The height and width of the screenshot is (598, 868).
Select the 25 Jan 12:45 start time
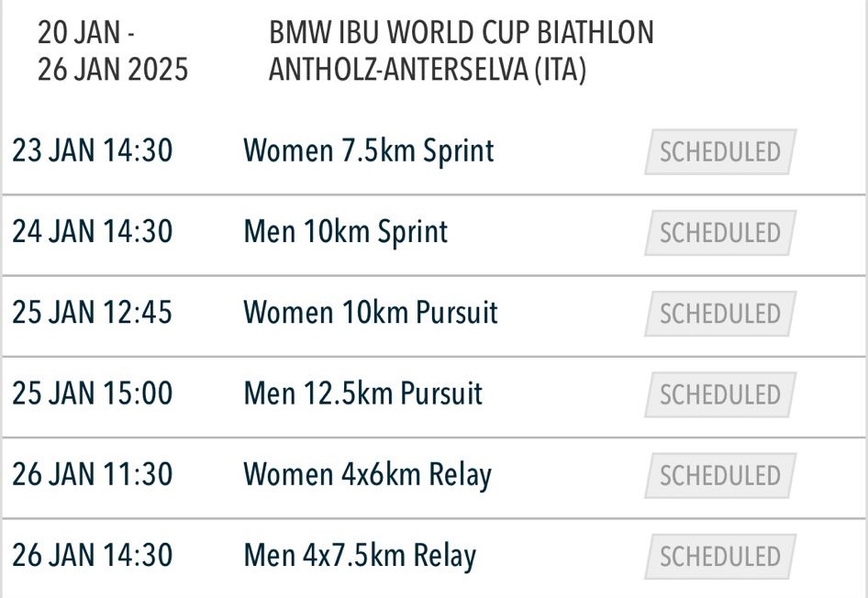click(93, 312)
